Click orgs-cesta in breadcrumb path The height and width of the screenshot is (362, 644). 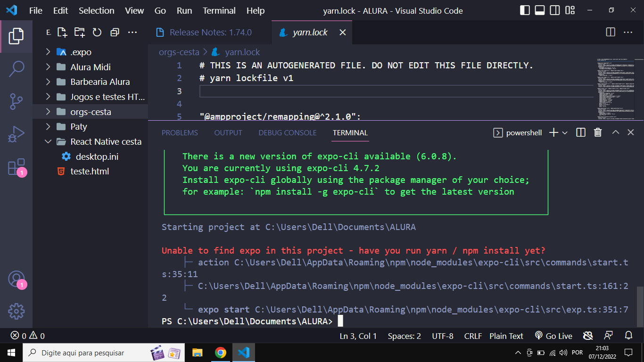pyautogui.click(x=179, y=52)
